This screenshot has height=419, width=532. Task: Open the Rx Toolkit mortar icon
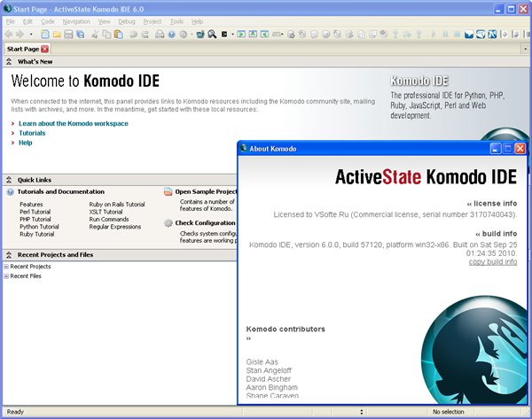click(x=200, y=35)
